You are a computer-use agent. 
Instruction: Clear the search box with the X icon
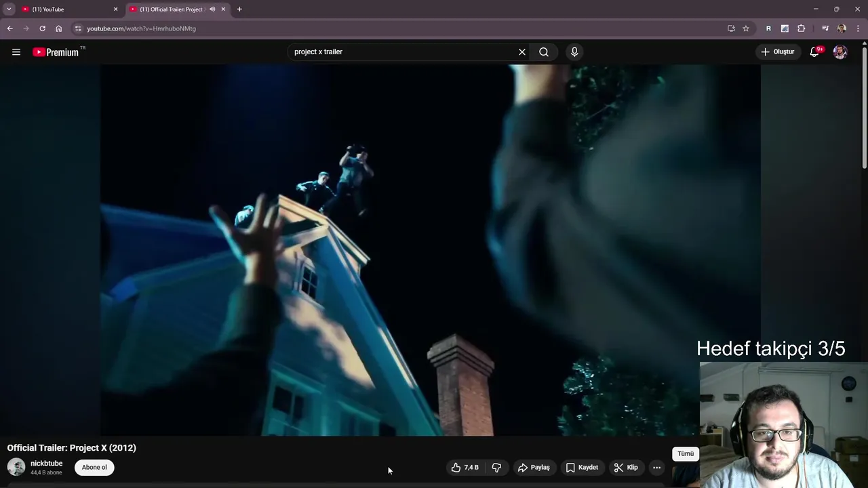click(x=522, y=52)
